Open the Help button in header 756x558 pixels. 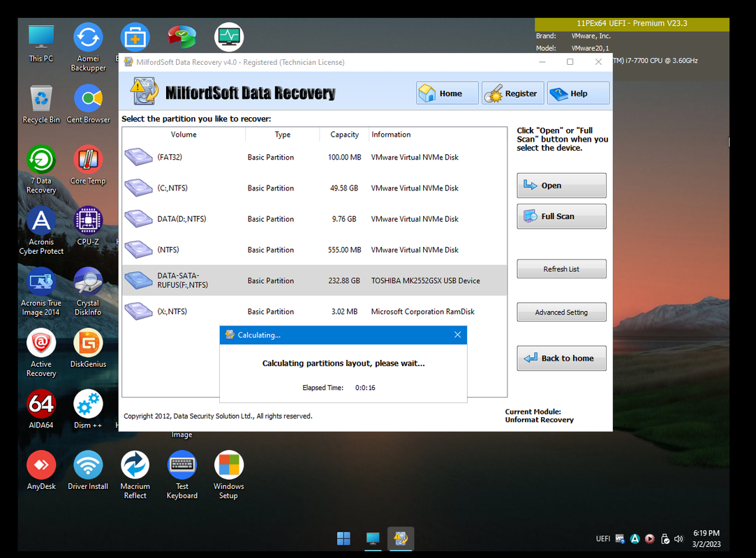click(578, 93)
